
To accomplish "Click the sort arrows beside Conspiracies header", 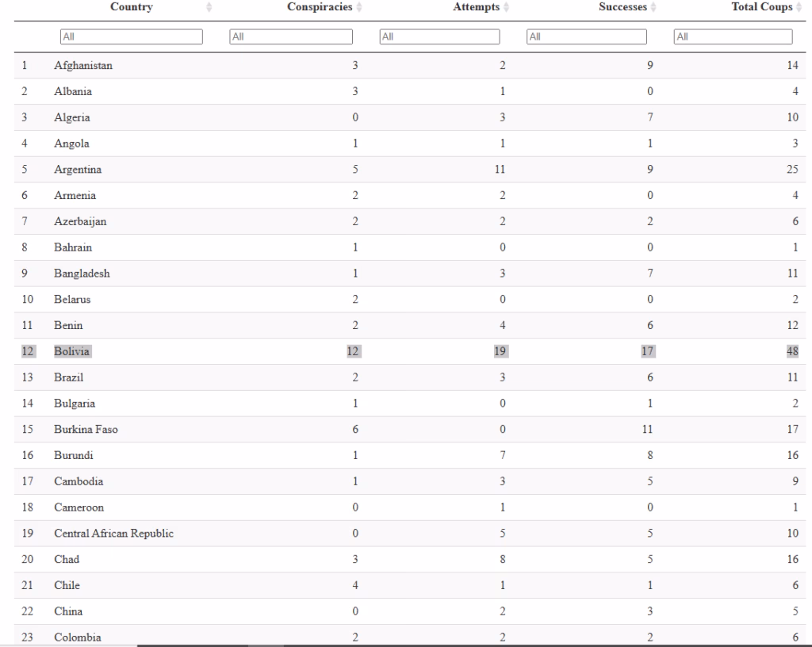I will pos(358,8).
